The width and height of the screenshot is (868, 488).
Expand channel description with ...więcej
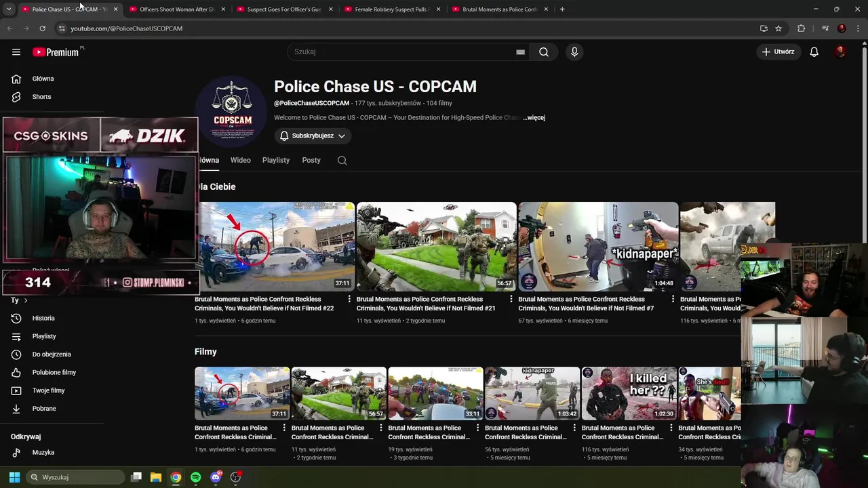pos(534,117)
